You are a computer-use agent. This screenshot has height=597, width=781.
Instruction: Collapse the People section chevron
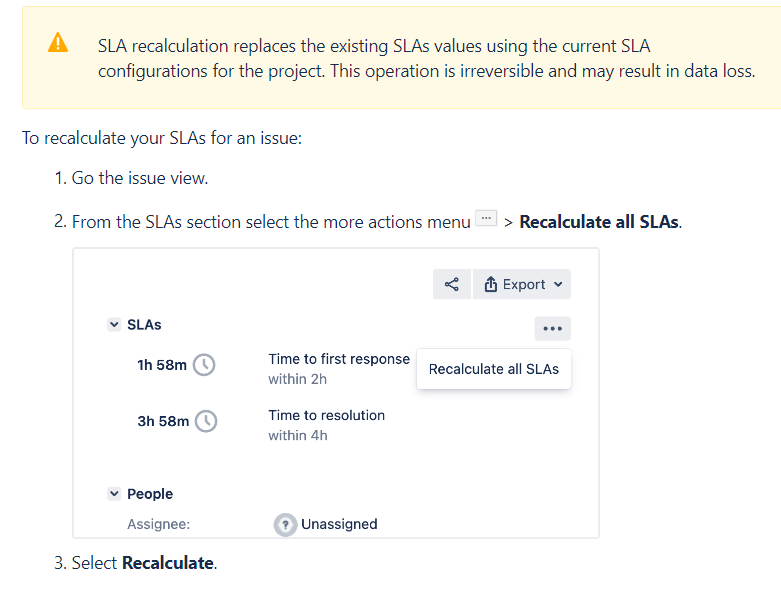(x=114, y=493)
